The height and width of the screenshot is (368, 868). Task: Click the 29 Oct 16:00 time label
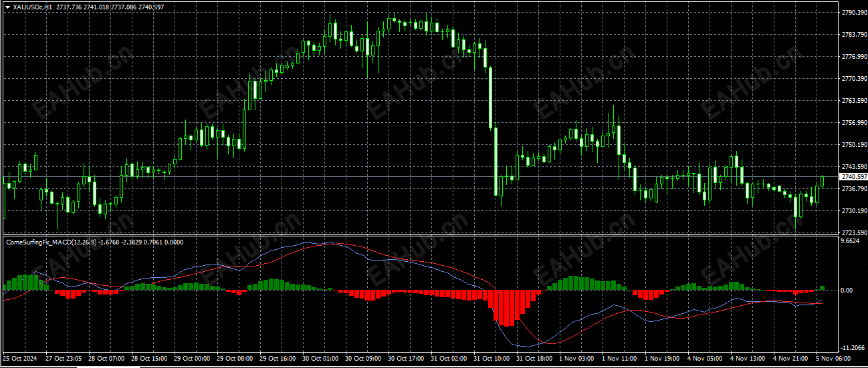(x=278, y=359)
